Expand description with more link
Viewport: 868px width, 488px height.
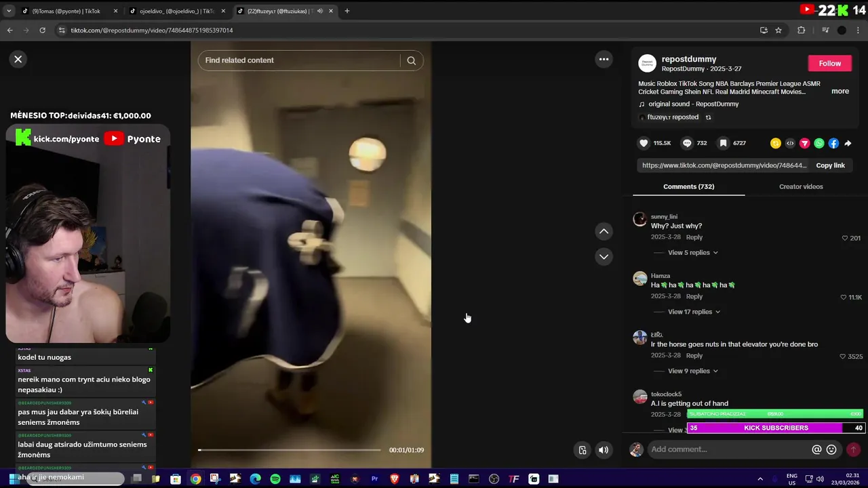pos(840,91)
